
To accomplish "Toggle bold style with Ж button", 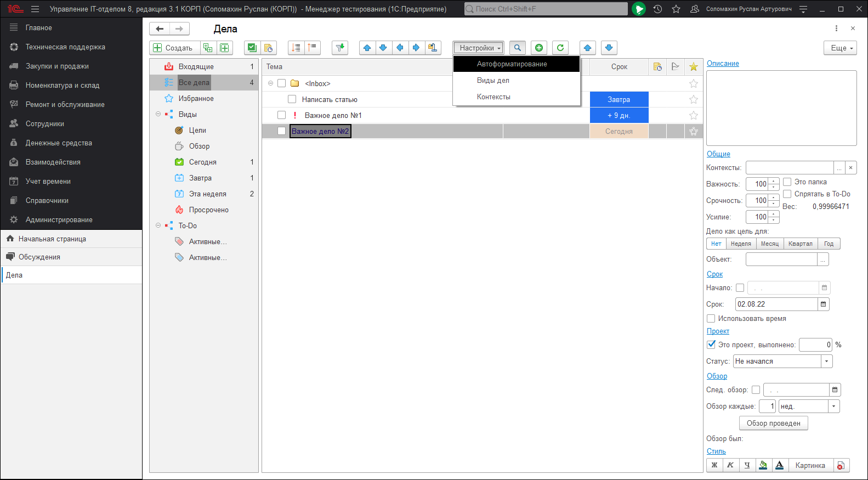I will click(x=714, y=465).
